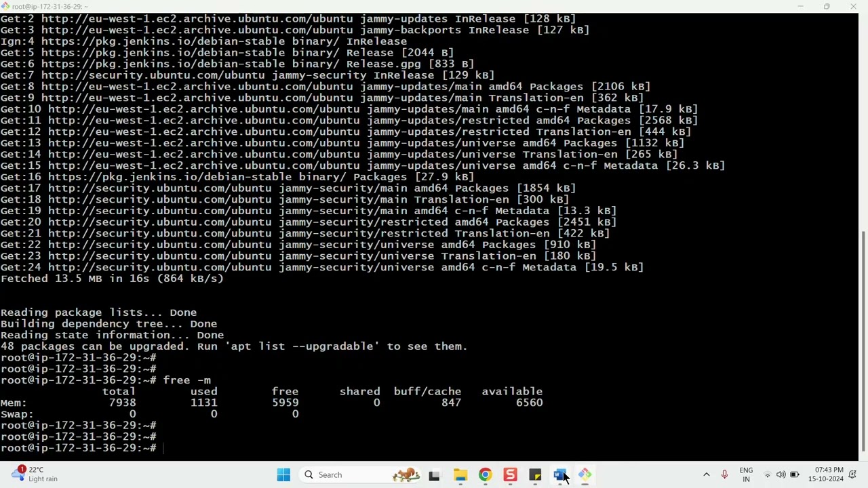Open the colorful diamond app in taskbar
Screen dimensions: 868x488
point(585,475)
